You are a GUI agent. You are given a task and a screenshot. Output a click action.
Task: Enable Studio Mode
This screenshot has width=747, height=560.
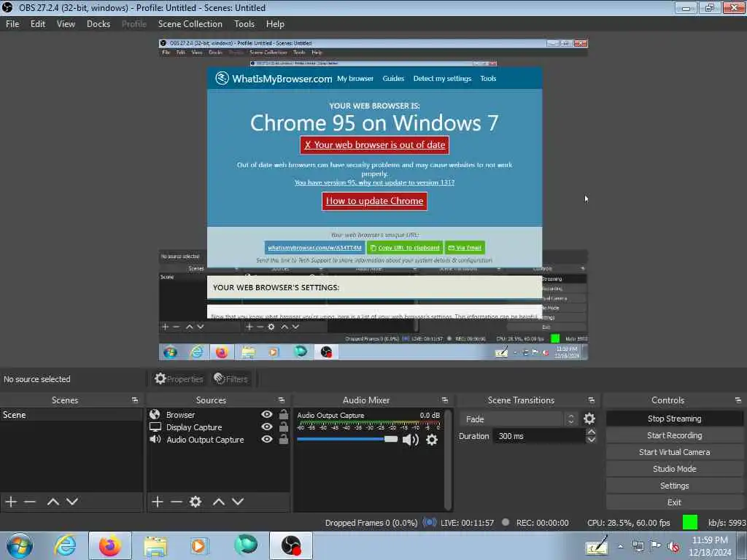pyautogui.click(x=674, y=469)
